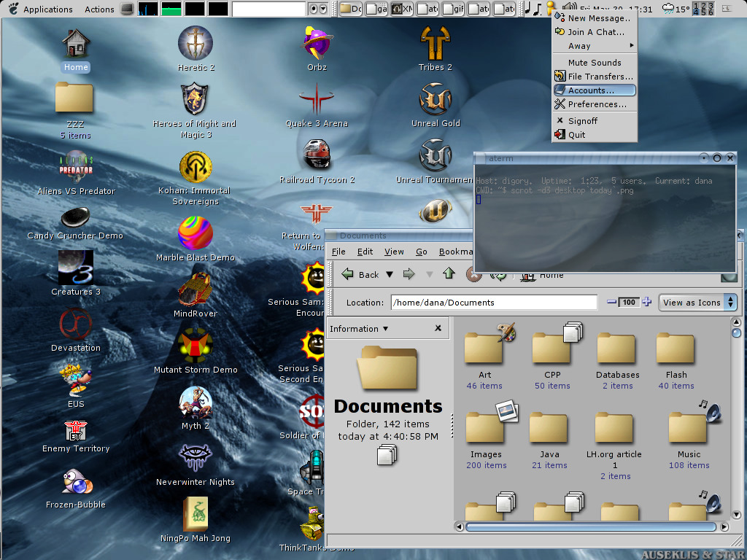Select the Mutant Storm Demo icon
The width and height of the screenshot is (747, 560).
[196, 345]
